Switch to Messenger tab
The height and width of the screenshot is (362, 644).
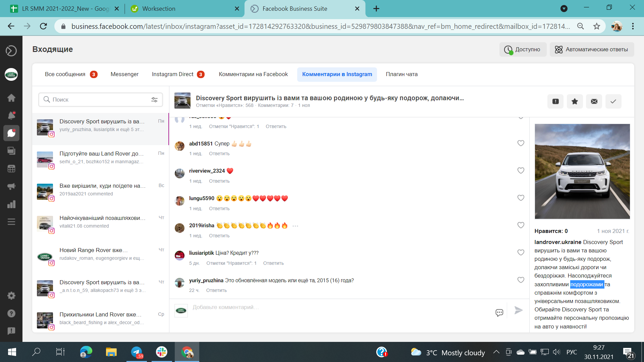[x=124, y=74]
